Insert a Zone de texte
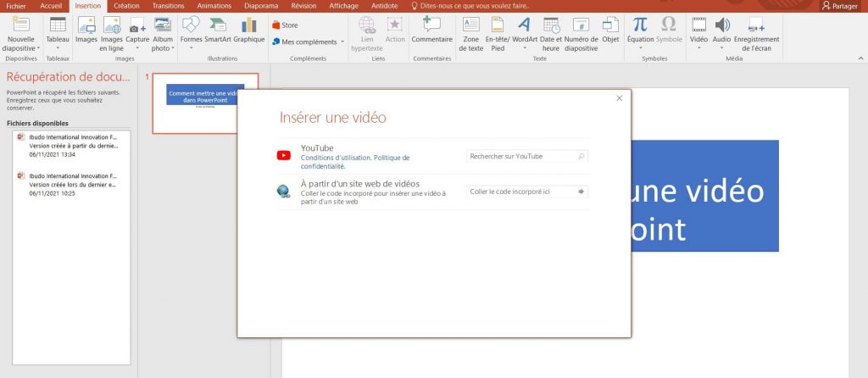868x378 pixels. click(471, 25)
